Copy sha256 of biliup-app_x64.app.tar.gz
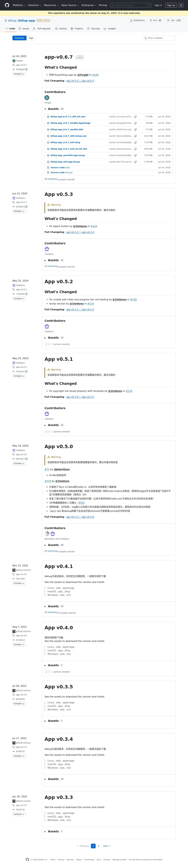This screenshot has width=188, height=868. pyautogui.click(x=136, y=162)
